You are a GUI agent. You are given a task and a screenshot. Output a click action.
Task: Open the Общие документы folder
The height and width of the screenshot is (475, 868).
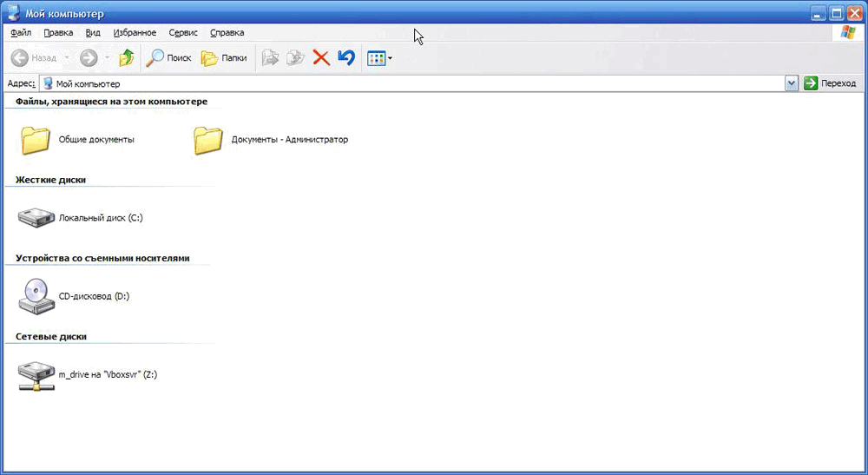pyautogui.click(x=36, y=139)
